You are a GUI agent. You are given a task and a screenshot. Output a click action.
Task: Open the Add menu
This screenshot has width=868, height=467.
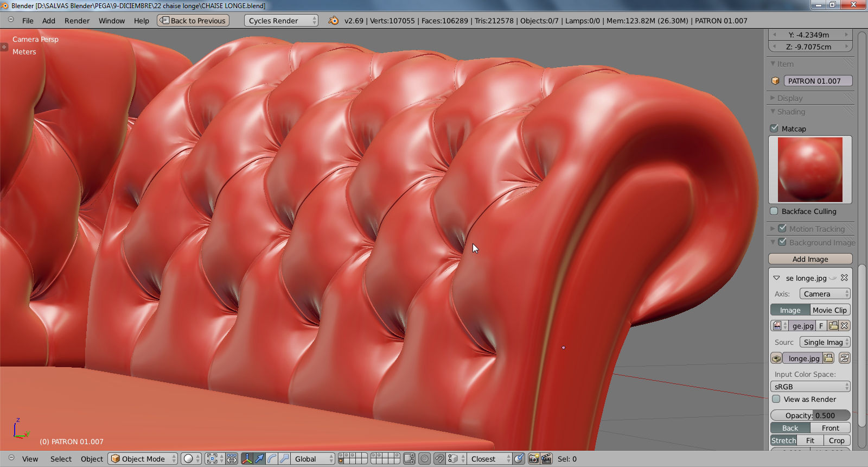tap(49, 21)
